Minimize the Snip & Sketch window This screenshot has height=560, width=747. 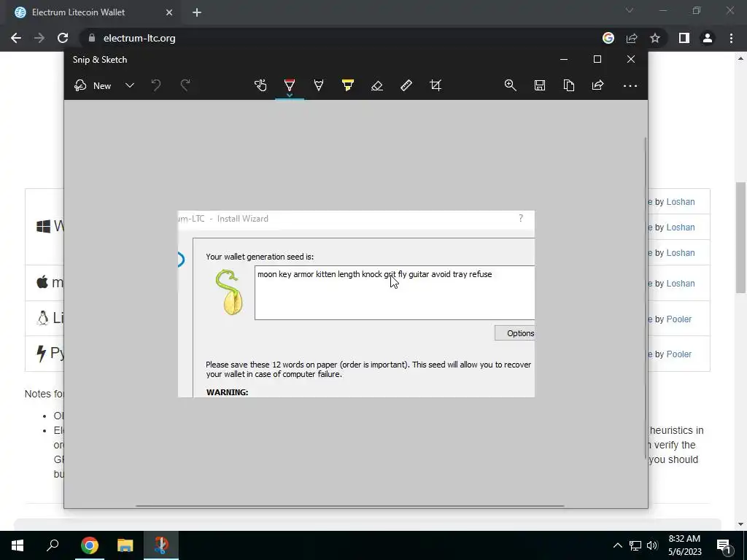point(564,60)
